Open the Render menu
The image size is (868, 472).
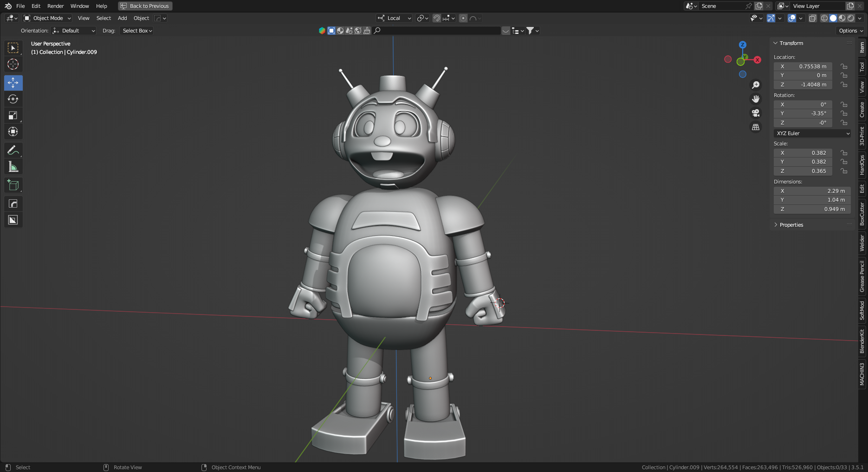coord(55,6)
